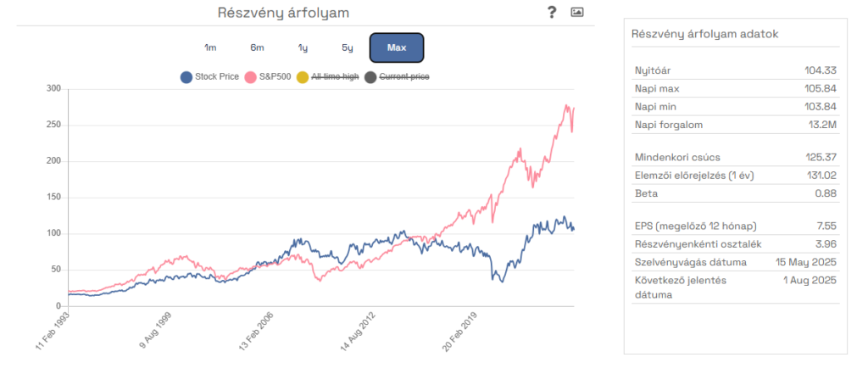Switch chart to 5y range

[x=347, y=47]
